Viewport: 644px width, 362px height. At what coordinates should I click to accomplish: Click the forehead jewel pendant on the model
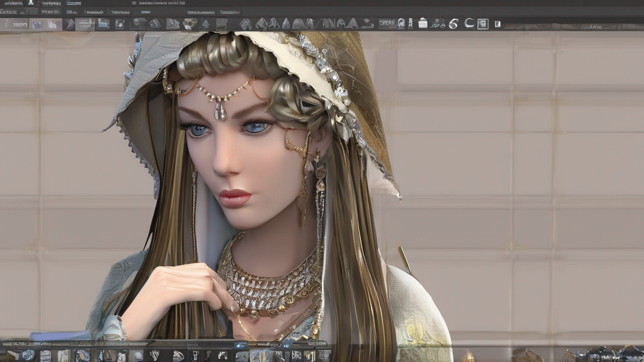click(220, 111)
